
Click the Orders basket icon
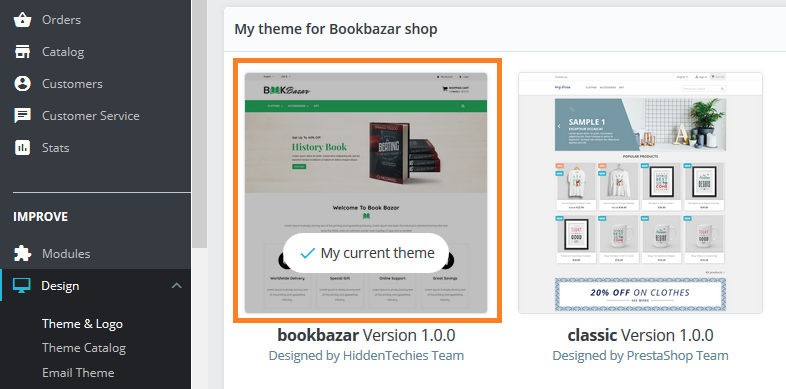click(23, 20)
